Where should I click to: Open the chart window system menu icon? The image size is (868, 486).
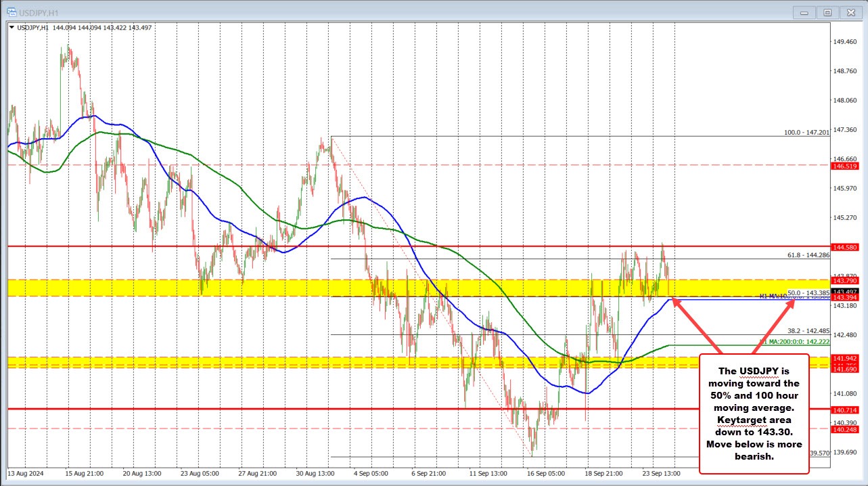(10, 12)
